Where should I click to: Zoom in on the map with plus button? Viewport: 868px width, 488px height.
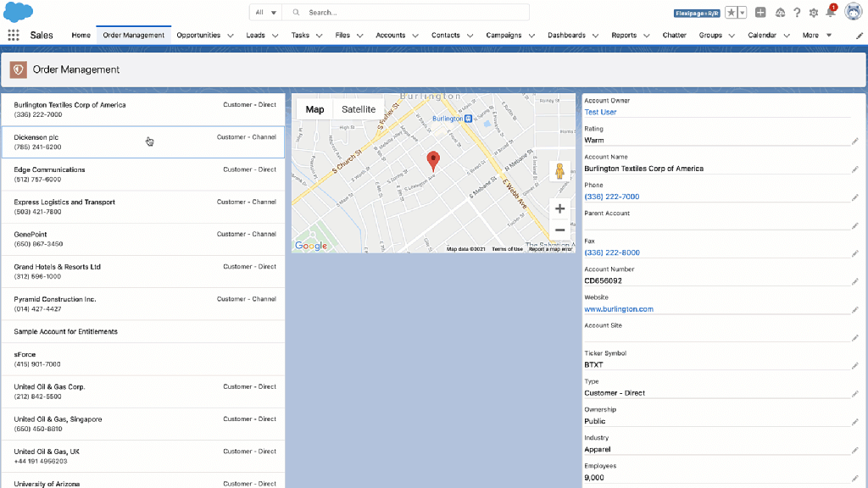tap(559, 208)
